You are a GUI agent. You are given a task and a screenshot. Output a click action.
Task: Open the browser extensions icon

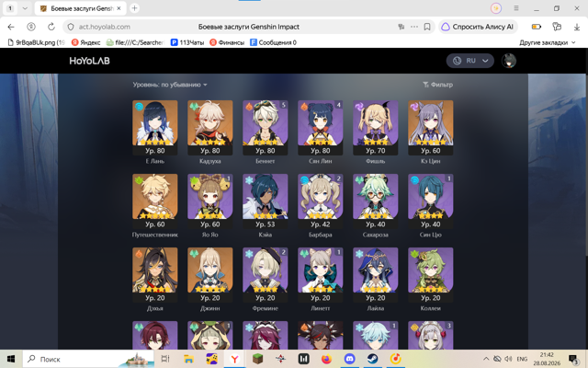[557, 27]
